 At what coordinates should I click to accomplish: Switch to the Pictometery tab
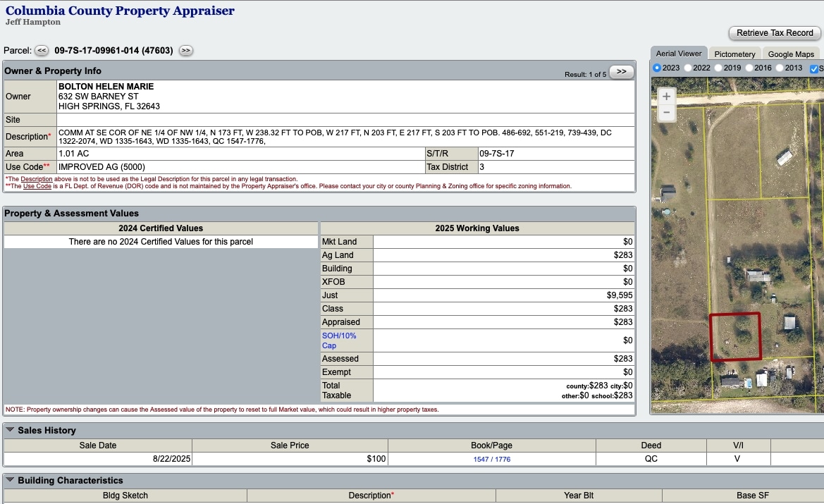(734, 54)
